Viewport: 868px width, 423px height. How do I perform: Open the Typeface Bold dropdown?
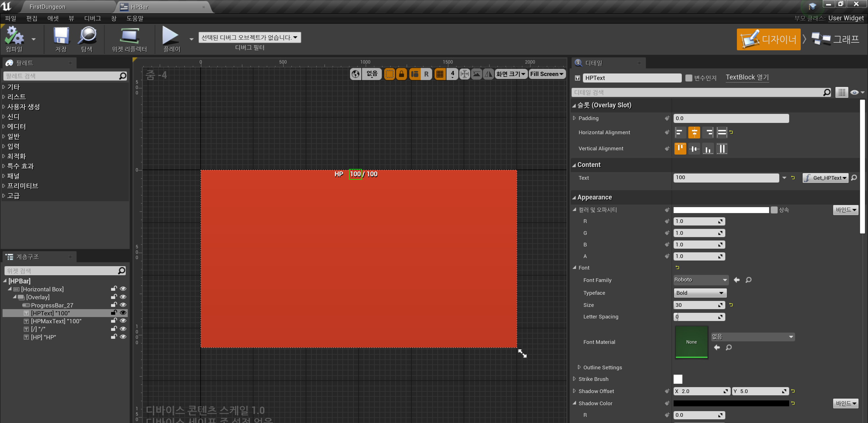tap(700, 293)
